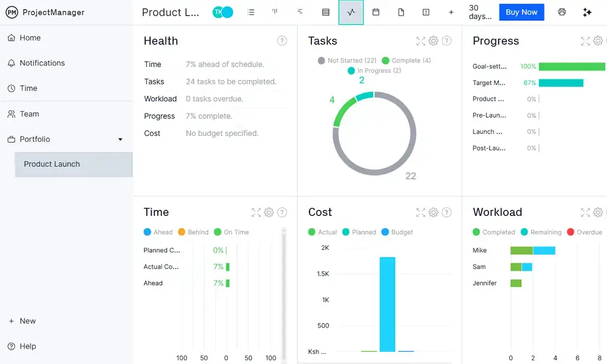Image resolution: width=607 pixels, height=364 pixels.
Task: Switch to the board view icon
Action: pos(275,12)
